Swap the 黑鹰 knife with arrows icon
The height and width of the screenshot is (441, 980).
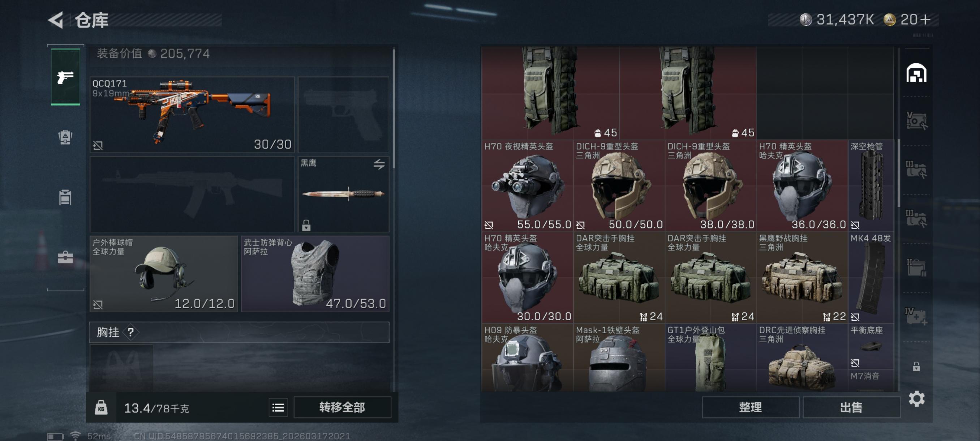(x=379, y=164)
